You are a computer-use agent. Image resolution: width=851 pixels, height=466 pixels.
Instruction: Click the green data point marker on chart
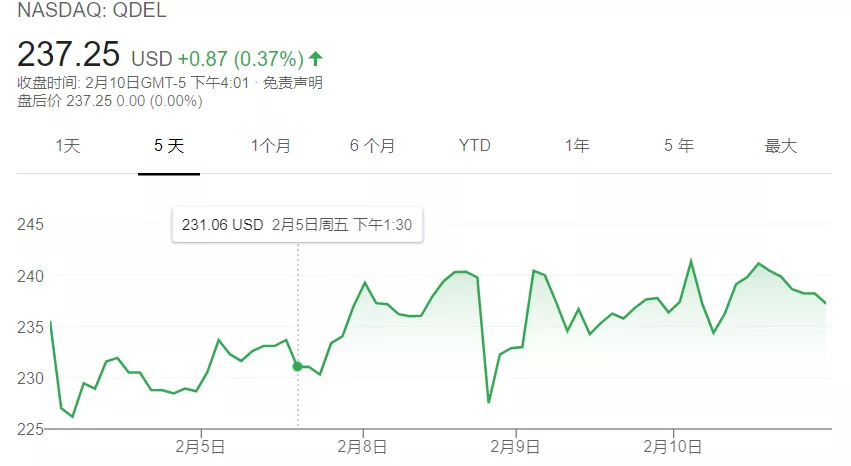[x=297, y=366]
